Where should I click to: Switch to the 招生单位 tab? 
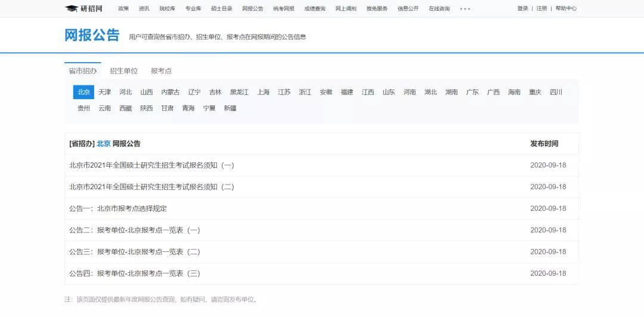(123, 70)
